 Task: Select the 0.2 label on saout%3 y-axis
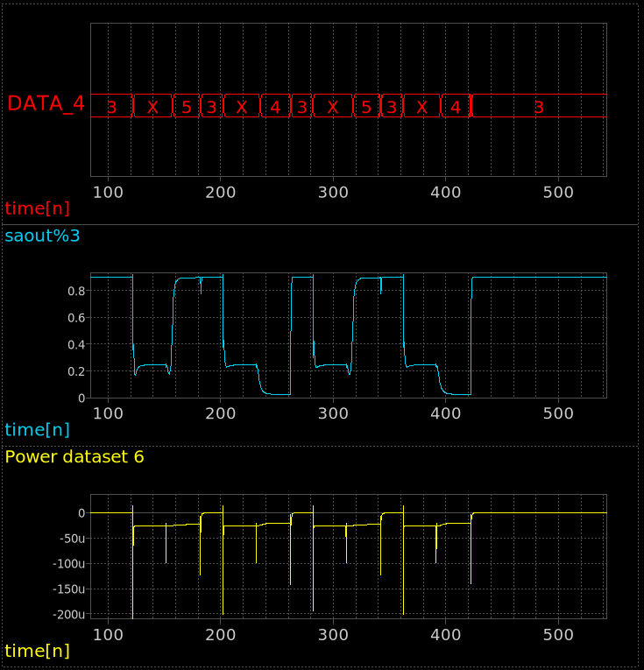coord(74,371)
